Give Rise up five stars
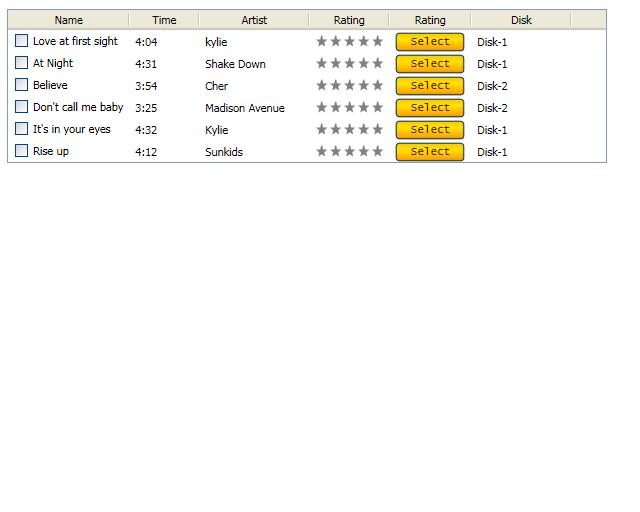The image size is (640, 512). (378, 151)
